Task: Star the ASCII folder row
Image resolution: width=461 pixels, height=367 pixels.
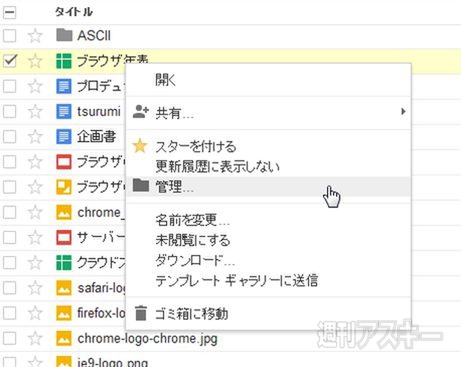Action: [35, 35]
